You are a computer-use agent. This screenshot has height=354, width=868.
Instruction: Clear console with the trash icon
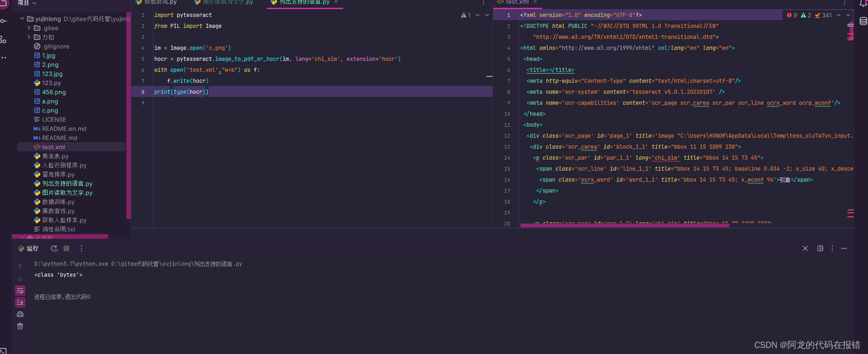click(20, 326)
